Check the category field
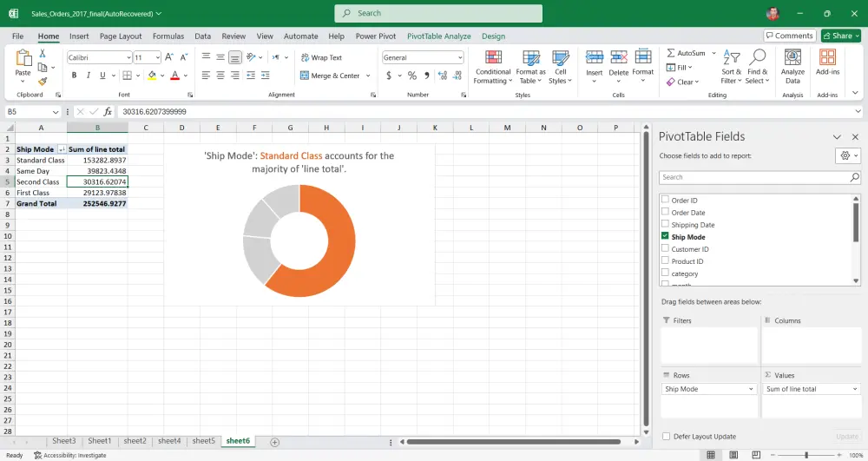868x461 pixels. [x=665, y=273]
